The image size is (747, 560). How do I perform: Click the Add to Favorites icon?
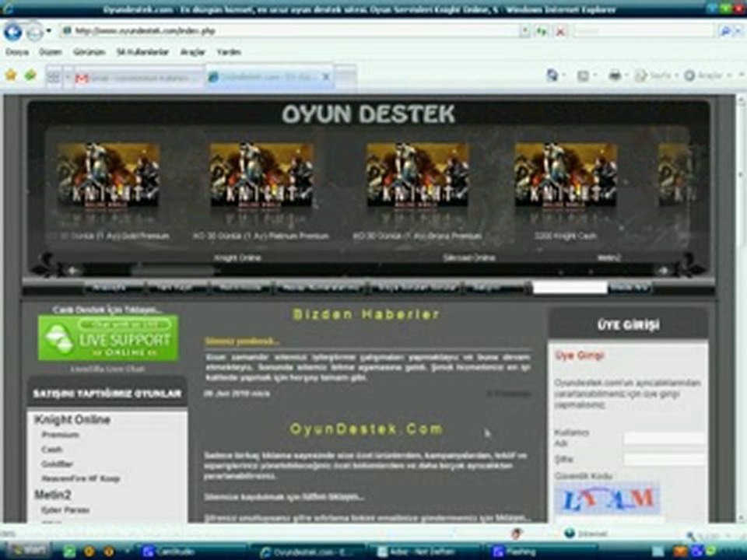(x=30, y=75)
